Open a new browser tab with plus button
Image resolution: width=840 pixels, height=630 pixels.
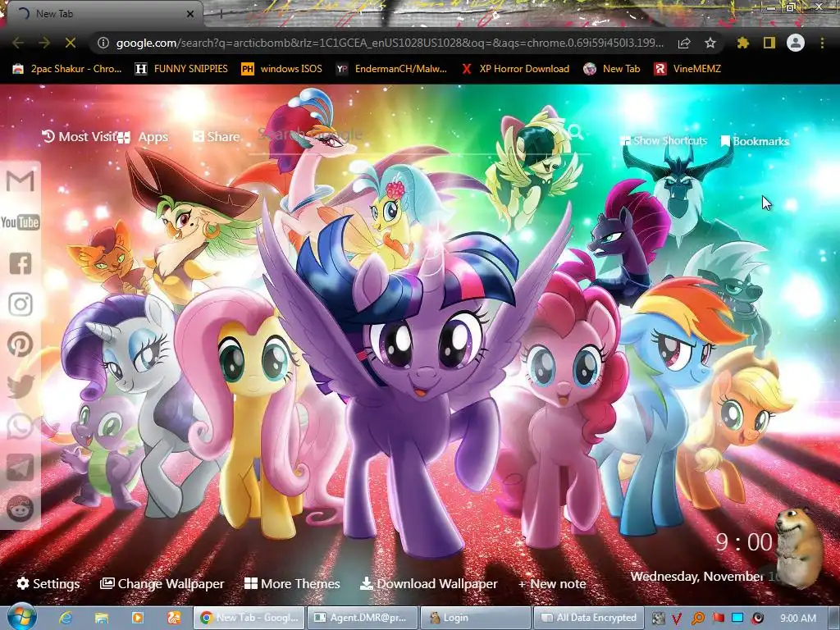[x=221, y=14]
